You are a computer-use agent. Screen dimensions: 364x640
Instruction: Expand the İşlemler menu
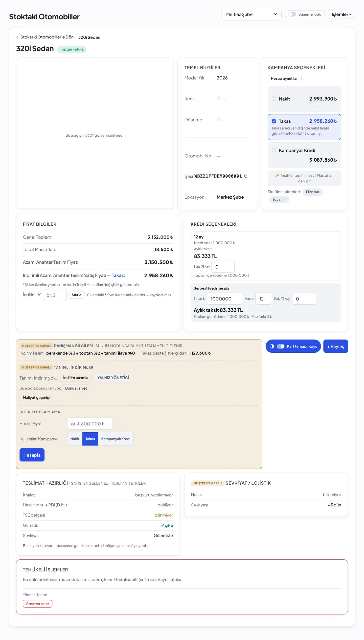point(341,14)
